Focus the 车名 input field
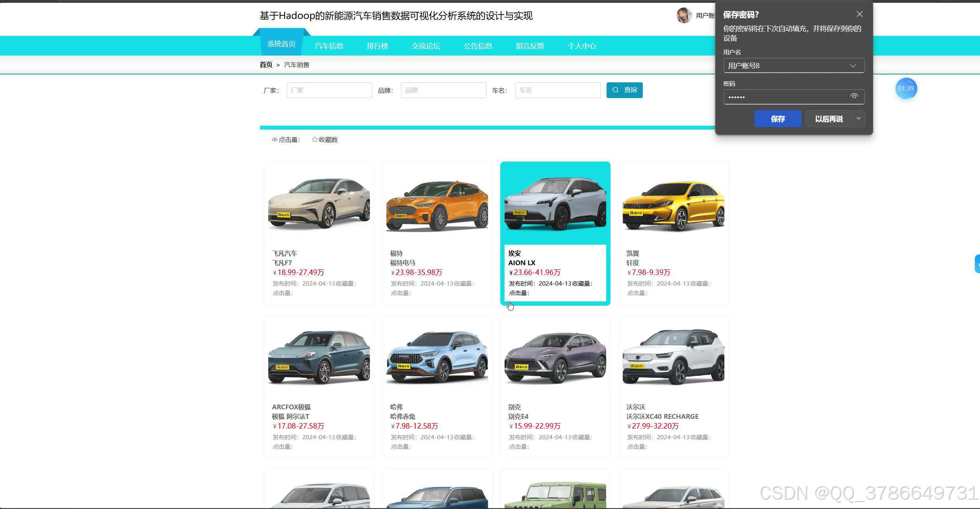This screenshot has height=509, width=980. pyautogui.click(x=558, y=90)
